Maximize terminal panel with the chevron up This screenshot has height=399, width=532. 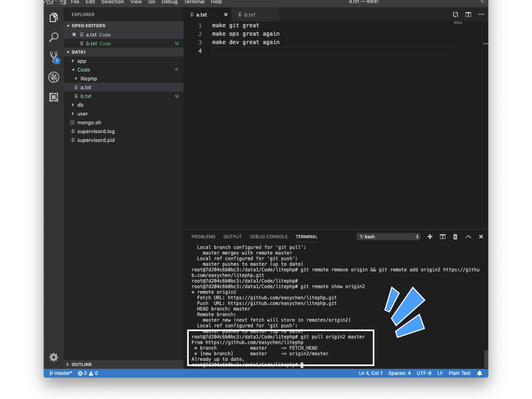(468, 237)
